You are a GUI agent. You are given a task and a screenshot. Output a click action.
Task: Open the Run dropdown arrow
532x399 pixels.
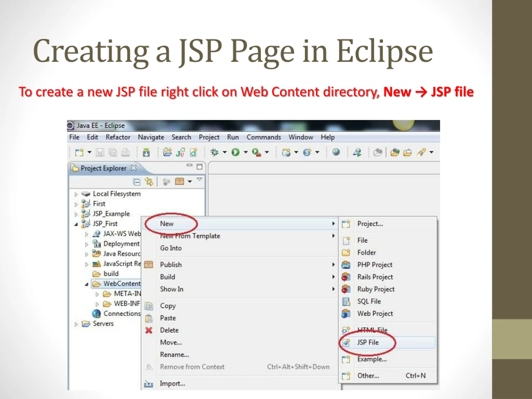click(246, 152)
